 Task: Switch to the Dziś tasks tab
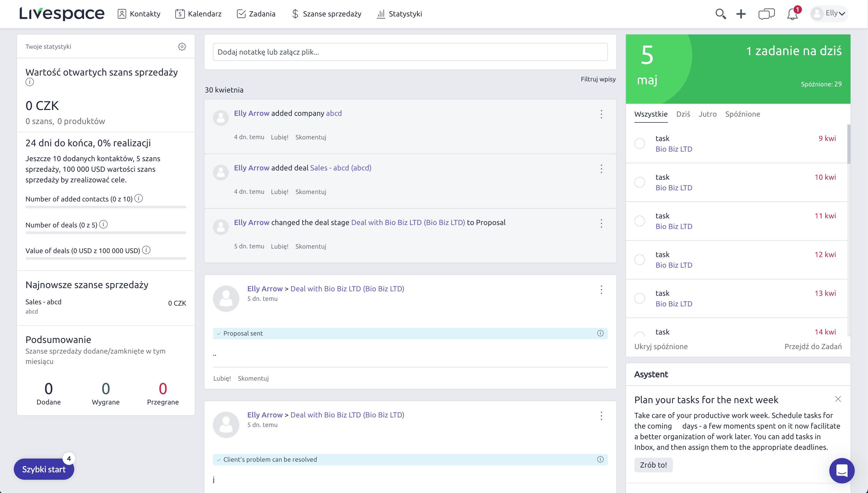(x=683, y=114)
